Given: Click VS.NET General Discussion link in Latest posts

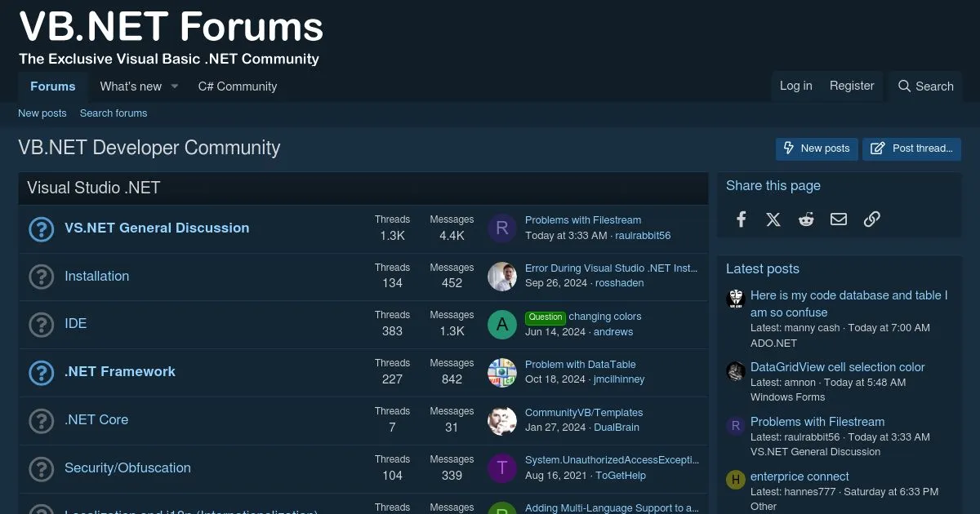Looking at the screenshot, I should click(x=816, y=452).
